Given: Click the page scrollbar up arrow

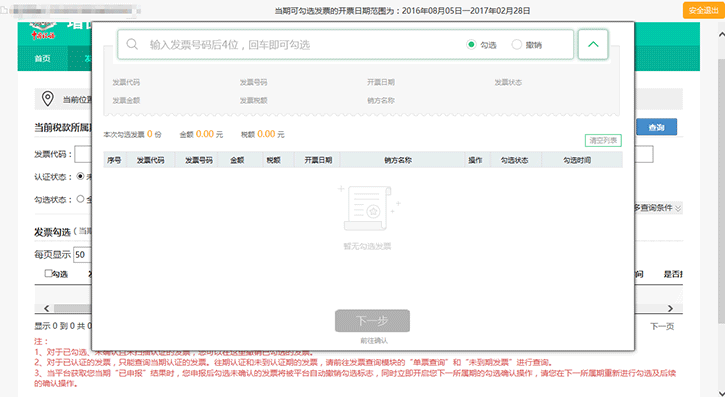Looking at the screenshot, I should 721,35.
